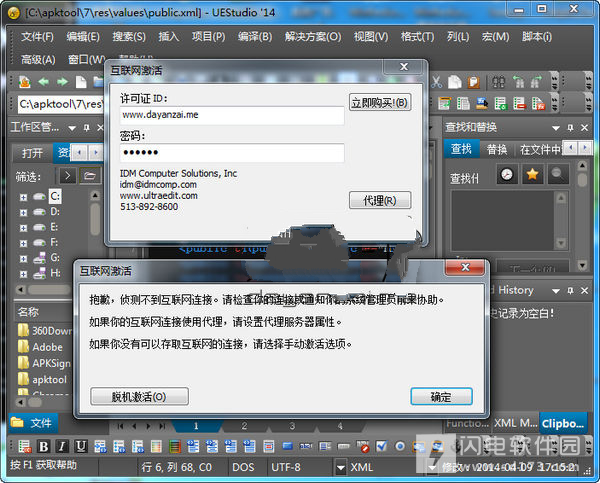
Task: Open the 查找和替换 panel dropdown arrow
Action: tap(556, 128)
